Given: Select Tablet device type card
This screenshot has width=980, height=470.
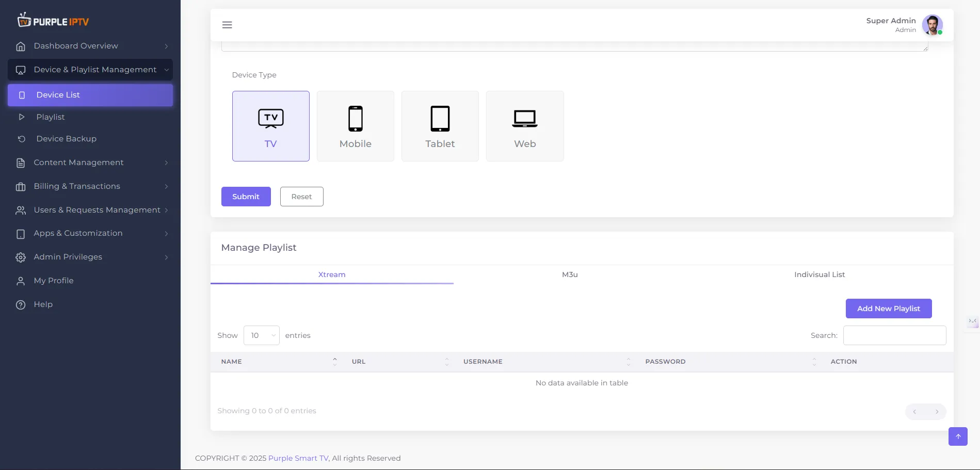Looking at the screenshot, I should point(440,126).
